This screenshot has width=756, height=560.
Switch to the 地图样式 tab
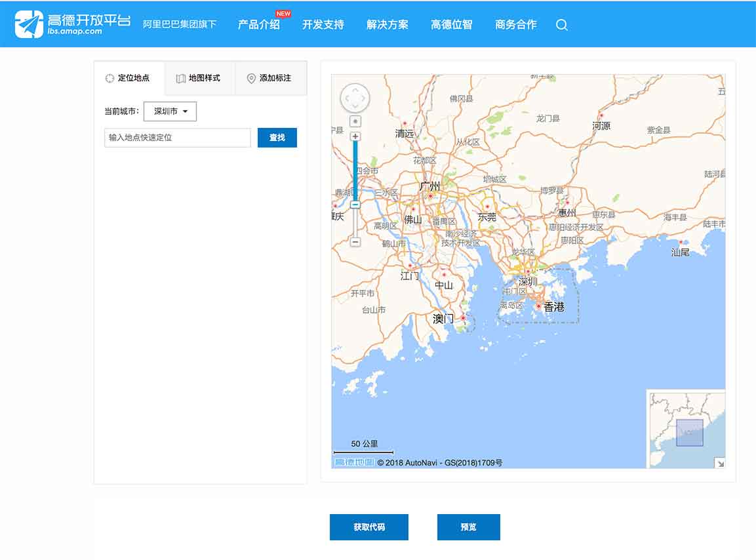point(198,78)
